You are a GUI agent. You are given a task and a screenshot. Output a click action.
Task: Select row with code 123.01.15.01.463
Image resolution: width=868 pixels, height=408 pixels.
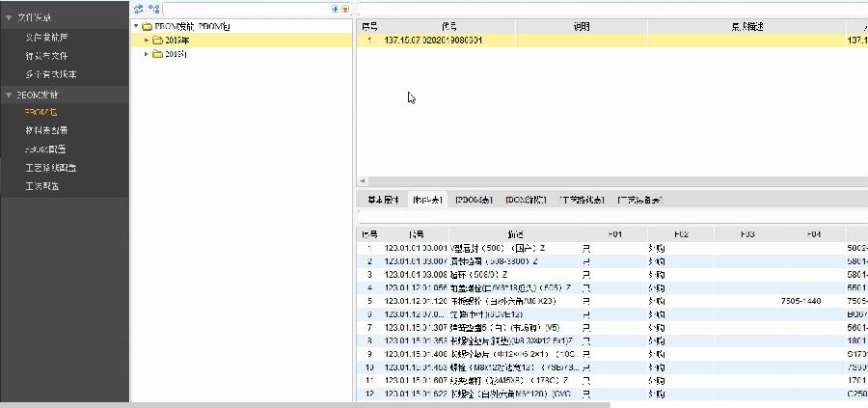(x=612, y=367)
